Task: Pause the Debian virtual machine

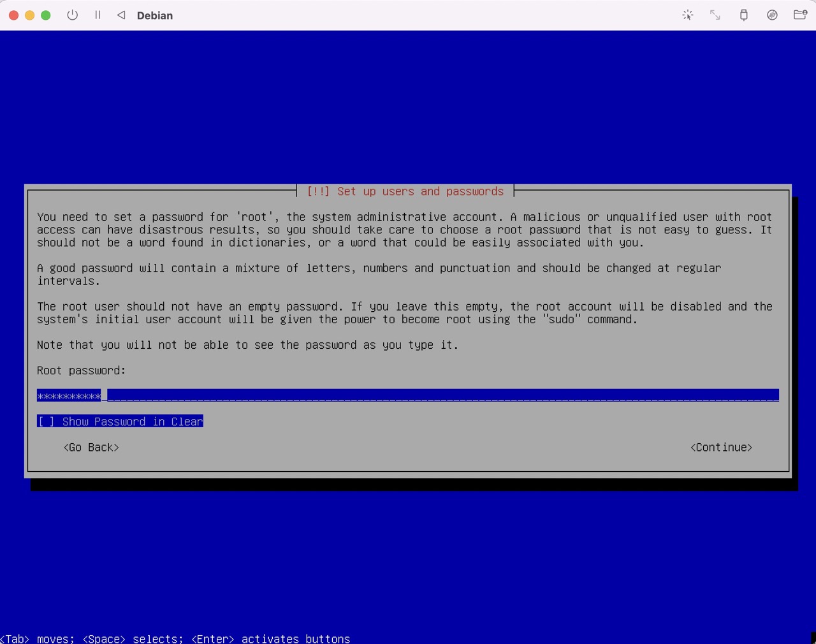Action: pos(98,15)
